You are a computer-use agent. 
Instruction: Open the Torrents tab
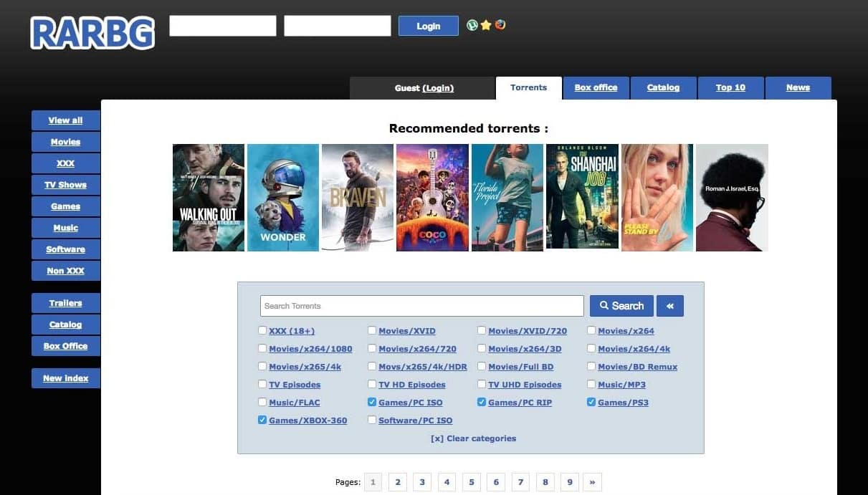[528, 88]
